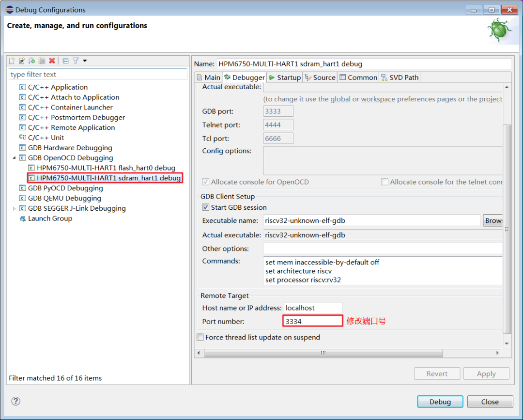Screen dimensions: 523x420
Task: Select flash_hart0 debug configuration
Action: coord(106,168)
